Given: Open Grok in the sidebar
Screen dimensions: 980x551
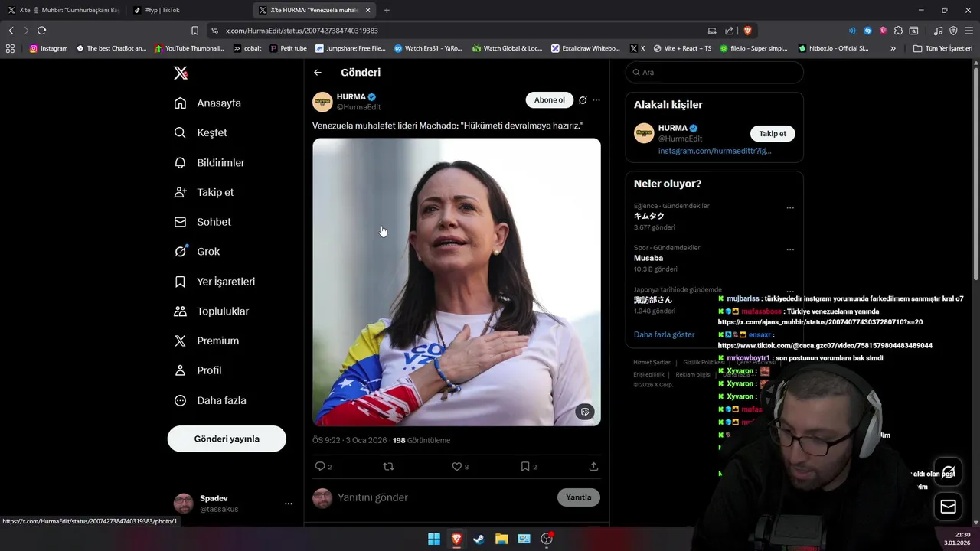Looking at the screenshot, I should pyautogui.click(x=197, y=252).
